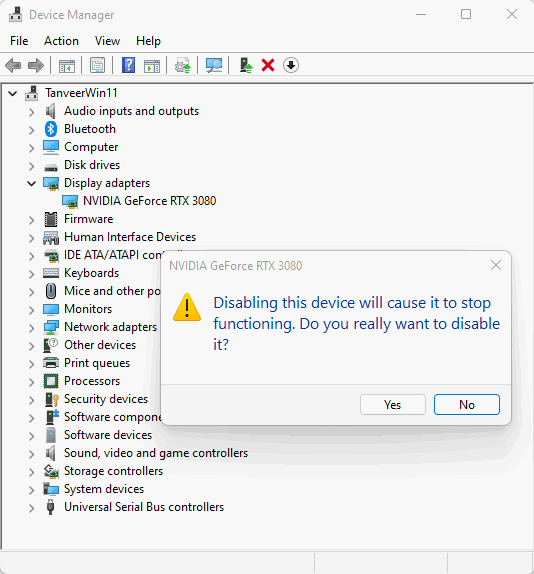Click the Human Interface Devices icon
This screenshot has width=534, height=574.
pyautogui.click(x=51, y=237)
